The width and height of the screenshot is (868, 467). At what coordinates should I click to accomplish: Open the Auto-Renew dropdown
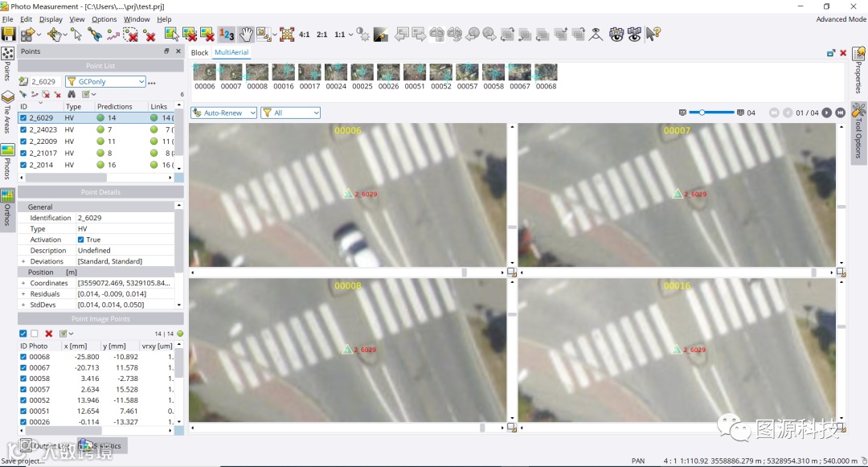[223, 113]
